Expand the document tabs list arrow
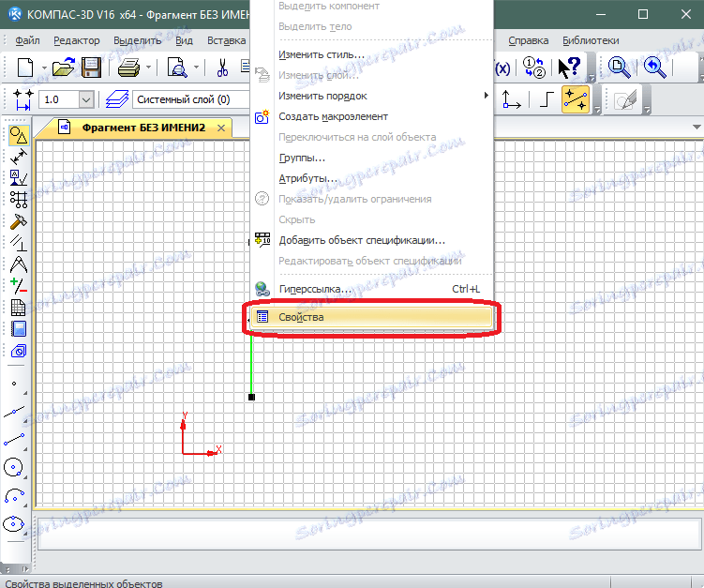The height and width of the screenshot is (588, 704). tap(697, 128)
